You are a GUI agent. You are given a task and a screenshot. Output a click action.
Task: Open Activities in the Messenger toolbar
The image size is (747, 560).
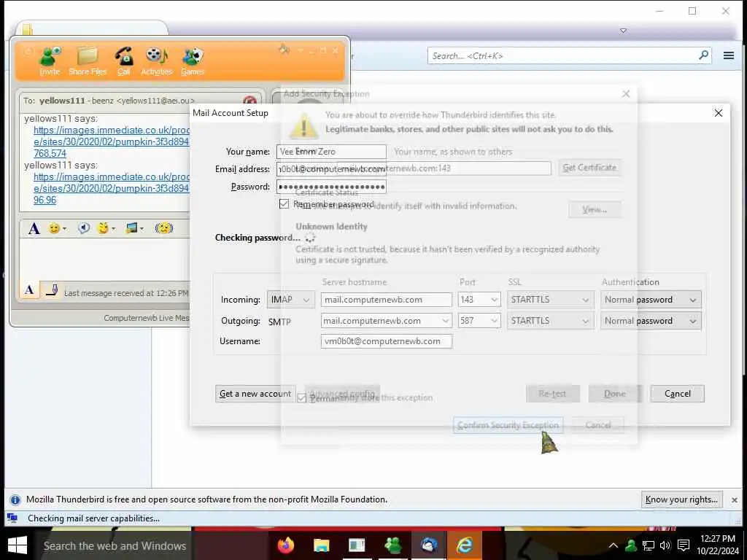(156, 61)
